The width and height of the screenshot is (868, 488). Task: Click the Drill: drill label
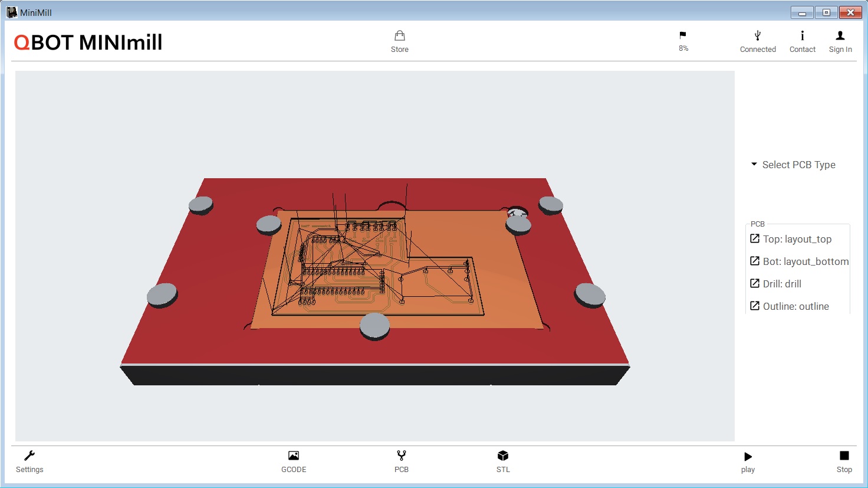[x=782, y=284]
